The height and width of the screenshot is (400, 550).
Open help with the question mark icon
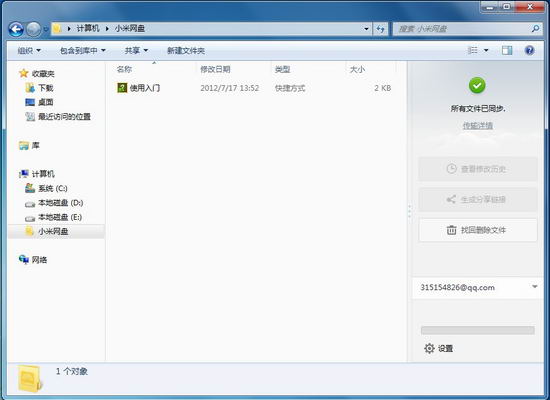tap(530, 51)
